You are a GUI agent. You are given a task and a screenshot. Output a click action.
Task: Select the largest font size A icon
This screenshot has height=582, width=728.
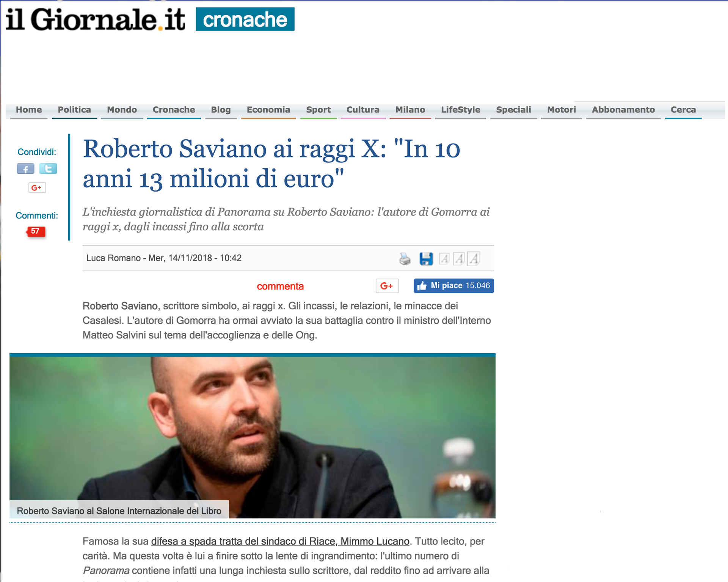[474, 259]
